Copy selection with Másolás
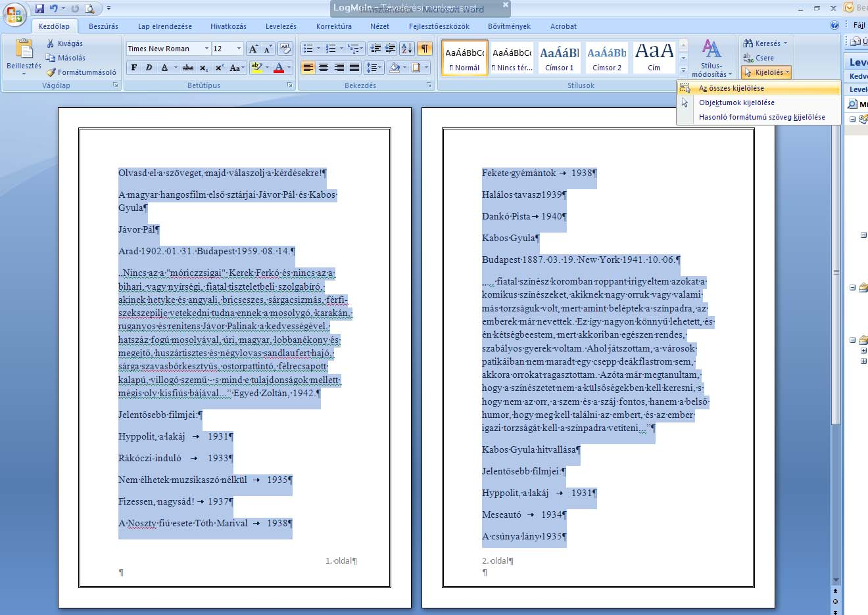Screen dimensions: 868x615 pos(65,58)
